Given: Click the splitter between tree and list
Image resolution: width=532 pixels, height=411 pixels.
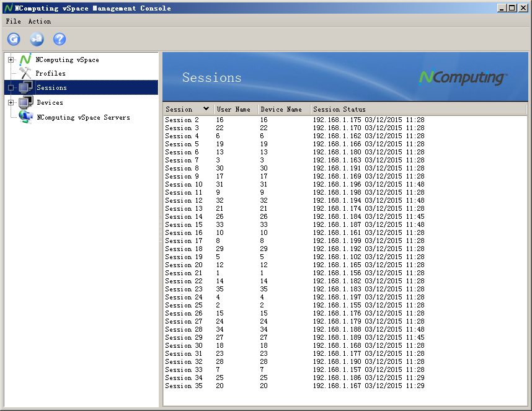Looking at the screenshot, I should pyautogui.click(x=161, y=229).
